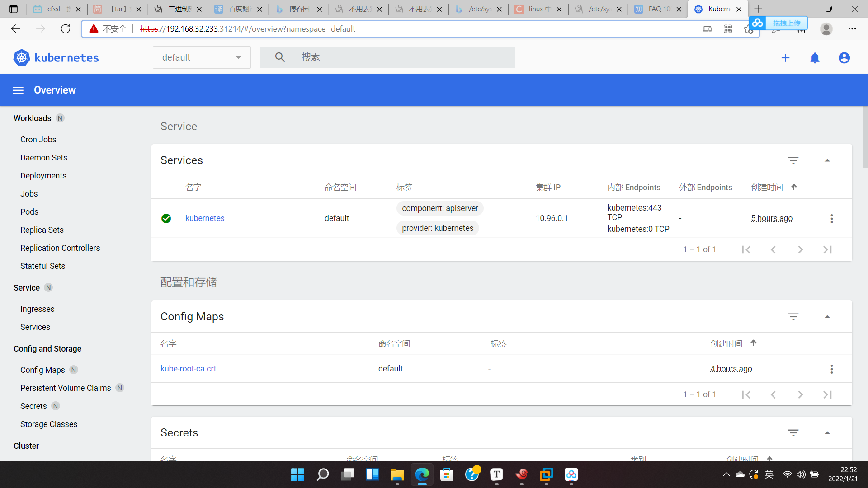The width and height of the screenshot is (868, 488).
Task: Open Ingresses in sidebar
Action: coord(38,309)
